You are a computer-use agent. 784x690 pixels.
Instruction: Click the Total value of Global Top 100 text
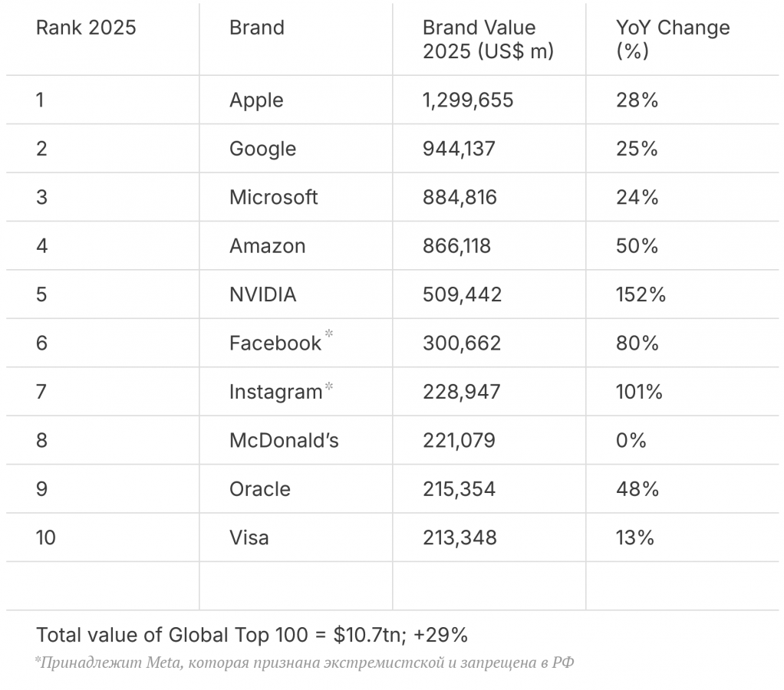click(252, 635)
